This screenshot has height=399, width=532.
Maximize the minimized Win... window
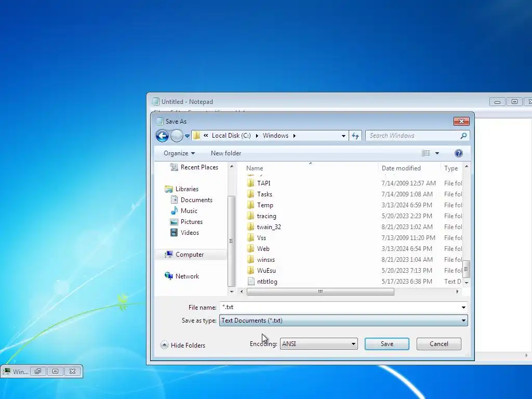[x=55, y=371]
